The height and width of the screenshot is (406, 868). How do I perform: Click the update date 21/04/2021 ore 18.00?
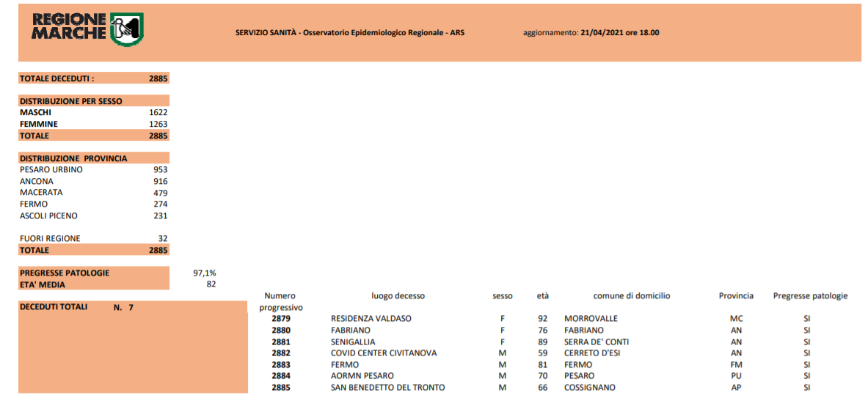coord(620,33)
